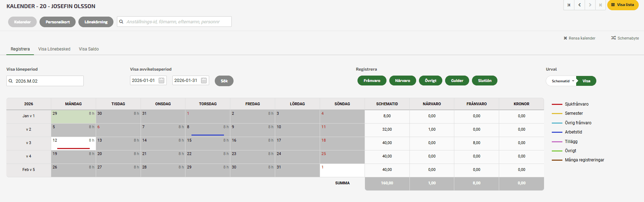Viewport: 644px width, 202px height.
Task: Open the Visa Saldo tab
Action: [x=89, y=49]
